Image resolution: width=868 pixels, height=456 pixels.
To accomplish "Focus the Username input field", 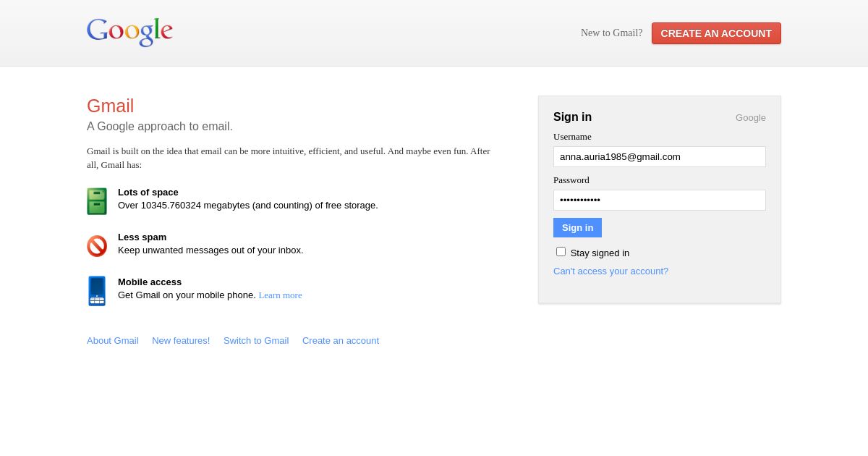I will coord(659,157).
